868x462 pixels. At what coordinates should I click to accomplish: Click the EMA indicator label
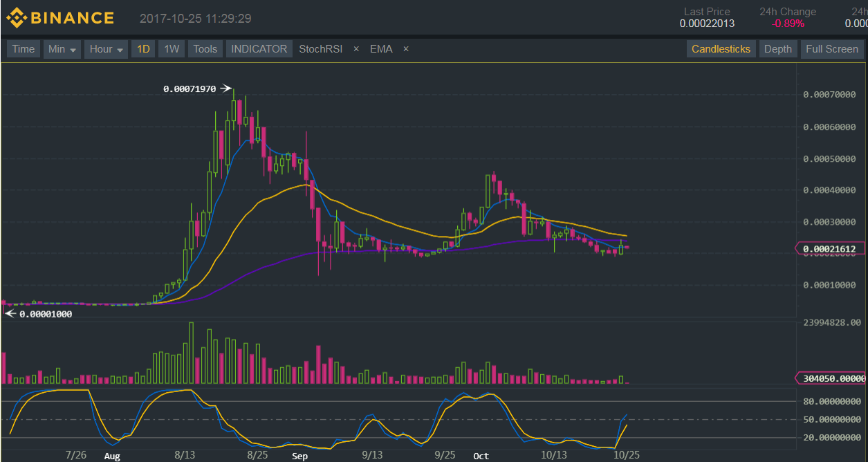pos(381,49)
